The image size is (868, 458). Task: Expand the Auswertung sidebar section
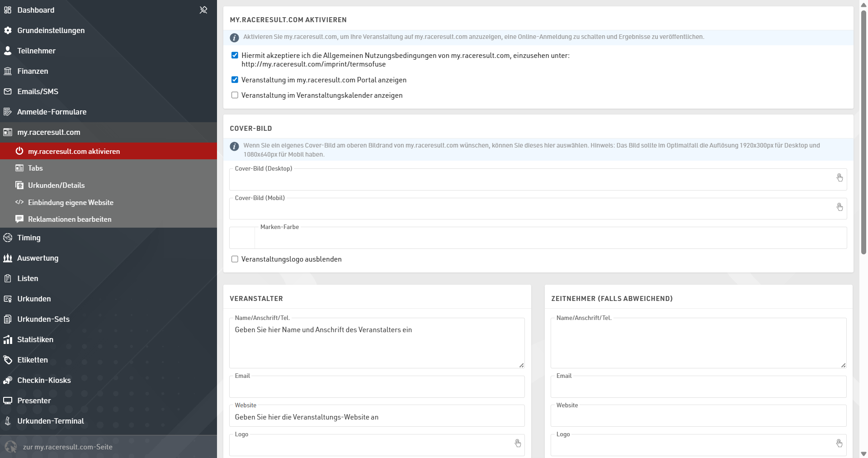pos(38,258)
